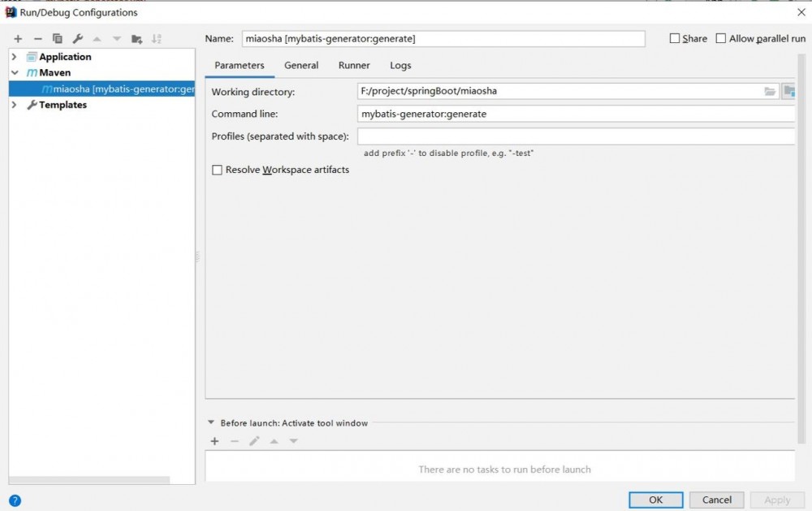The width and height of the screenshot is (812, 511).
Task: Click the add new configuration plus icon
Action: point(18,39)
